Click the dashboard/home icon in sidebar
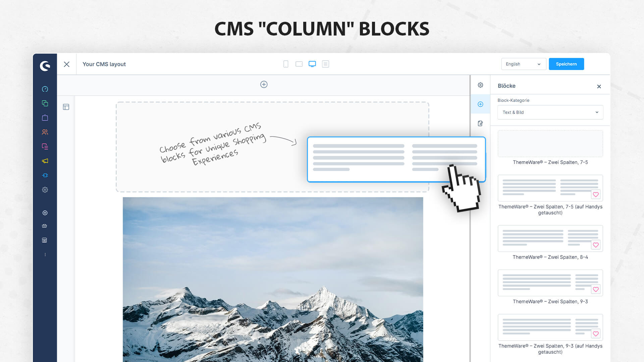 (45, 89)
